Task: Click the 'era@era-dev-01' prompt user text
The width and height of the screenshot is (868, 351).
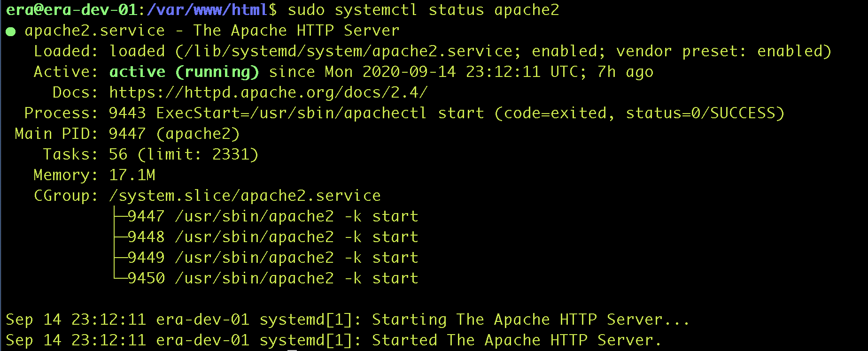Action: coord(71,10)
